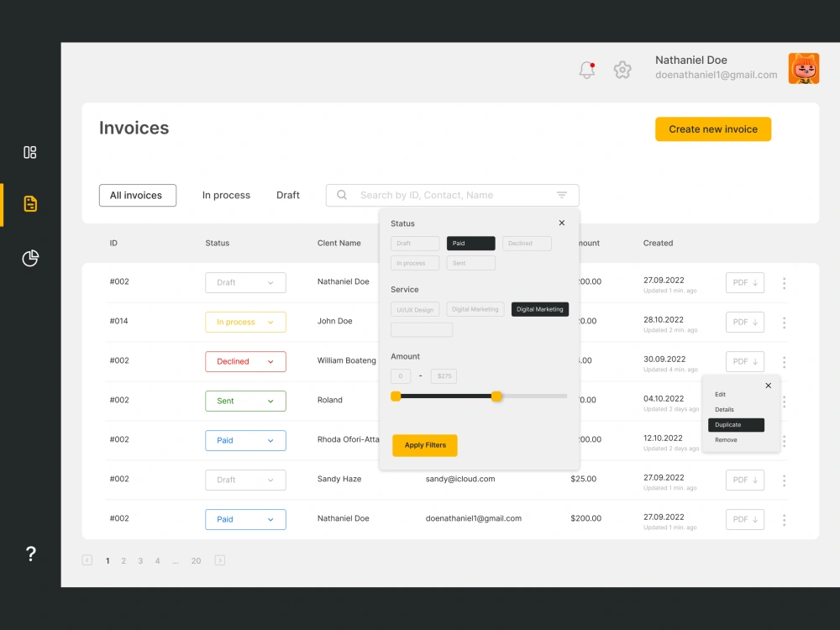Click the magnifier icon in search bar
The width and height of the screenshot is (840, 630).
tap(342, 195)
